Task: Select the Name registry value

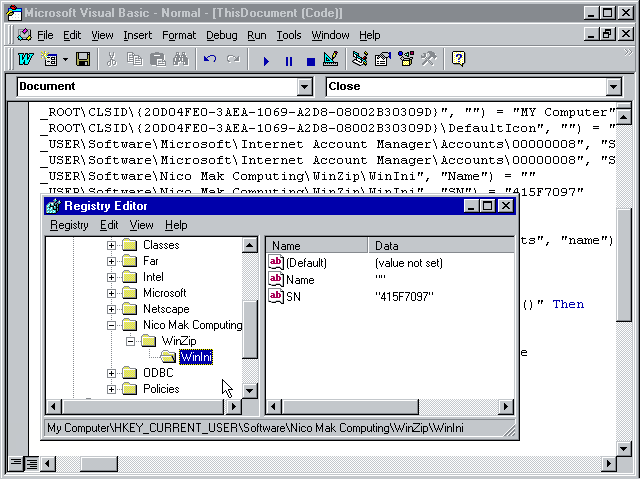Action: (300, 280)
